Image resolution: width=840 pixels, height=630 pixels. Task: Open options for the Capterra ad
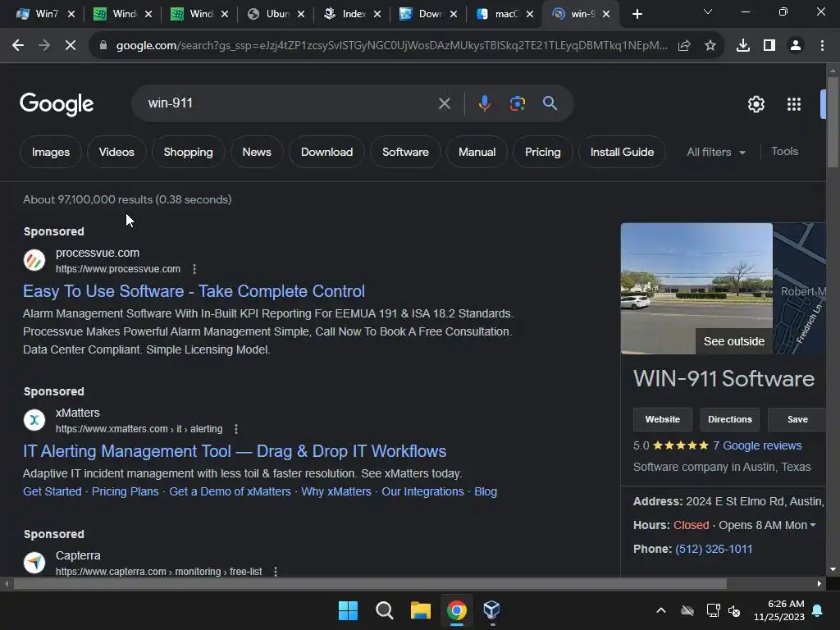pyautogui.click(x=276, y=572)
